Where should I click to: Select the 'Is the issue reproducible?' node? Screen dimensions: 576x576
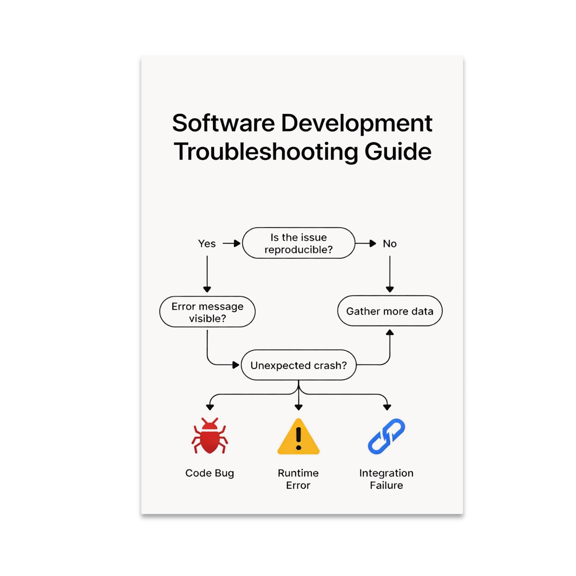pyautogui.click(x=299, y=243)
